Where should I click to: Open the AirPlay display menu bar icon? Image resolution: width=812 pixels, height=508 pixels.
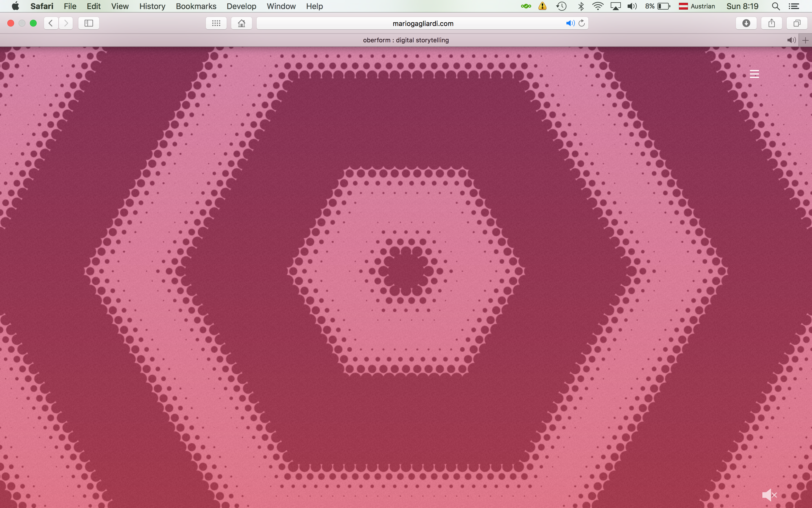coord(615,6)
